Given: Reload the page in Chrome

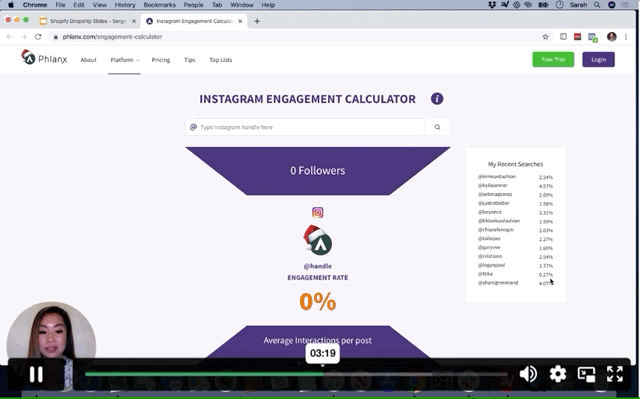Looking at the screenshot, I should click(38, 37).
